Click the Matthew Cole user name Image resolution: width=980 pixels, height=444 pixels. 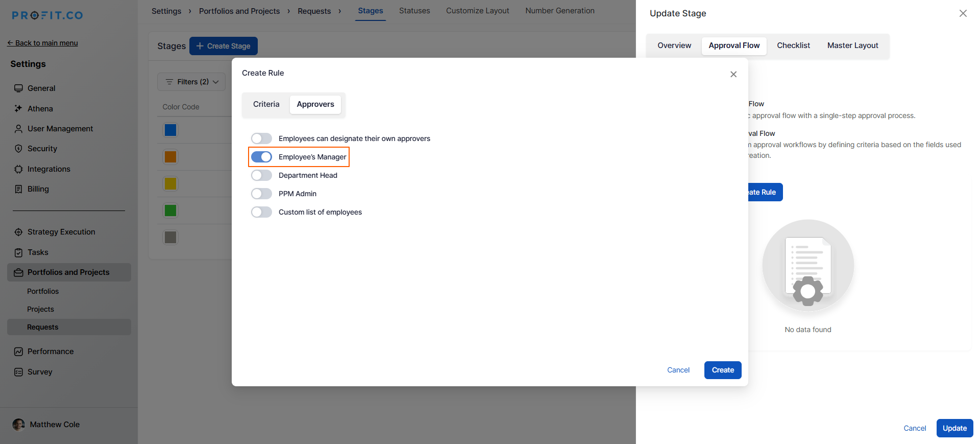55,425
